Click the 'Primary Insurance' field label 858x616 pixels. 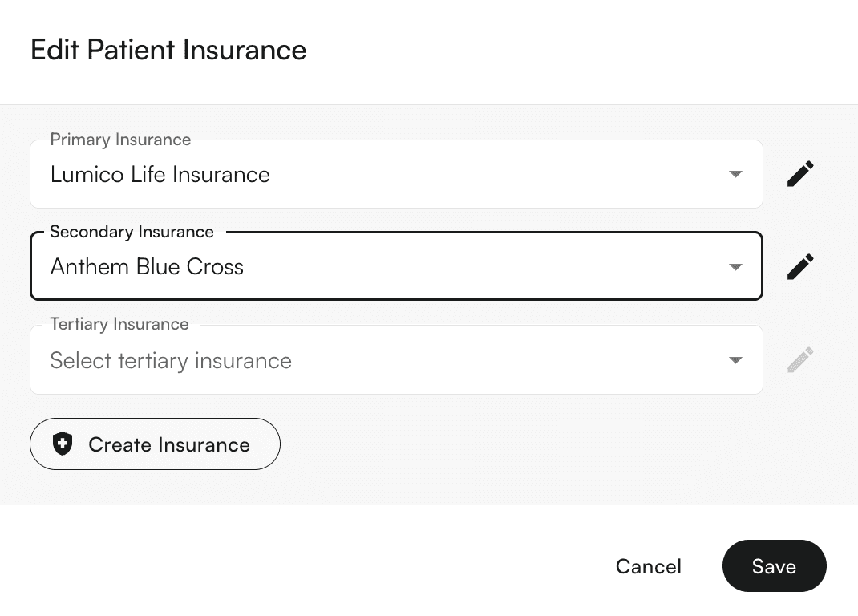120,140
